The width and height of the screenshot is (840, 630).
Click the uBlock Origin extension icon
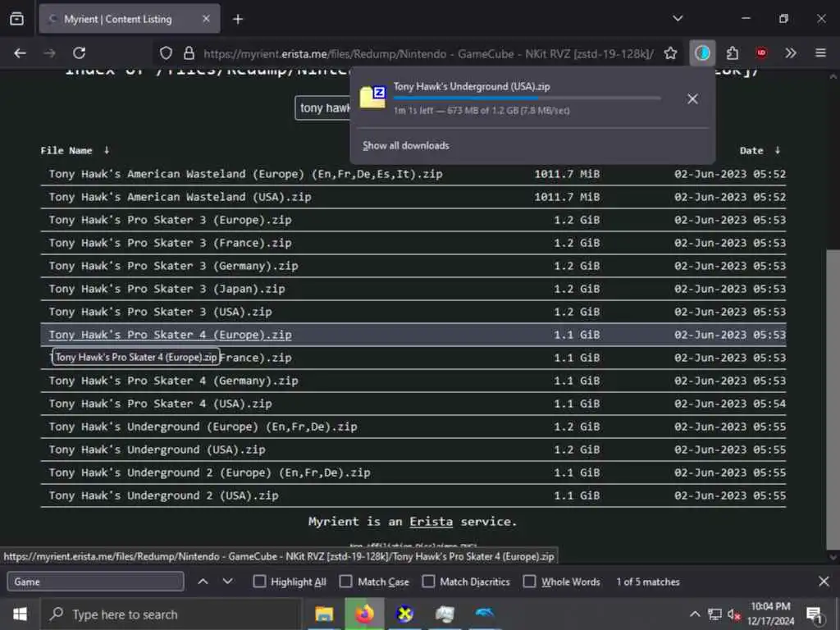(761, 52)
